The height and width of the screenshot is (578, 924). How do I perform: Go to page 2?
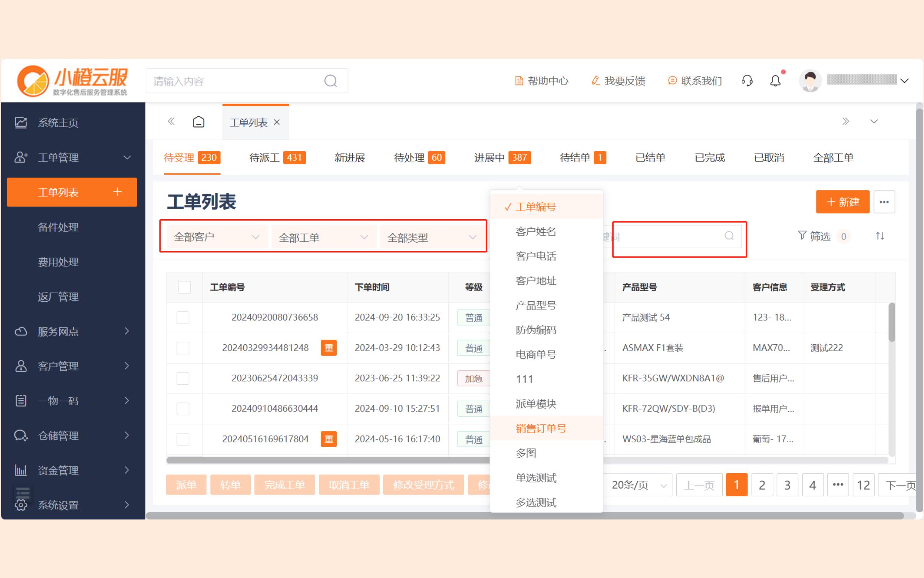click(x=762, y=485)
